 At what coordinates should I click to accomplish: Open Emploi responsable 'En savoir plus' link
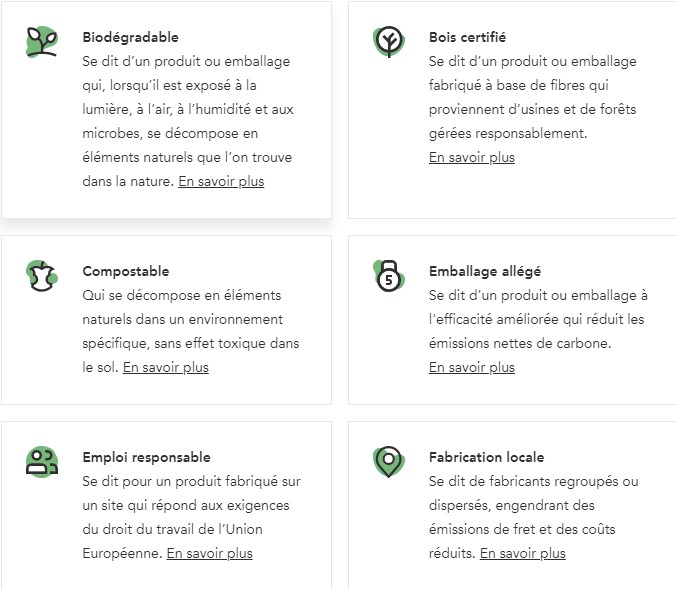click(x=210, y=554)
